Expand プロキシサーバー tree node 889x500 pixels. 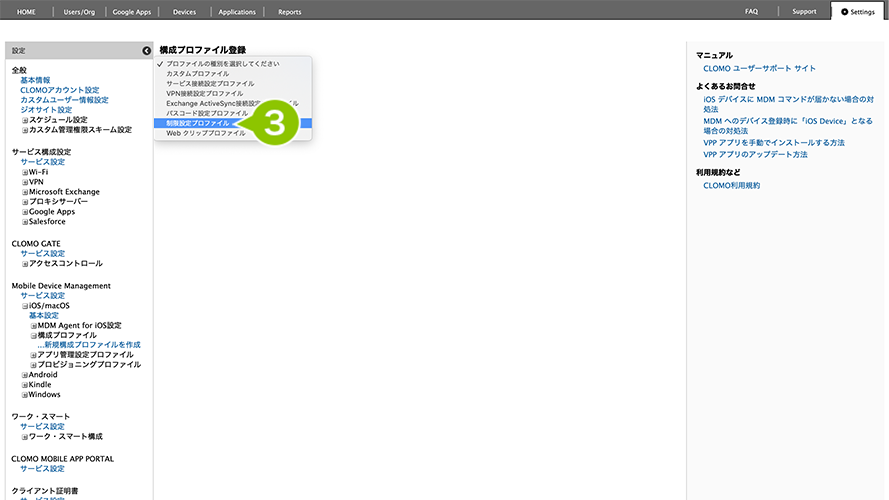pos(25,202)
